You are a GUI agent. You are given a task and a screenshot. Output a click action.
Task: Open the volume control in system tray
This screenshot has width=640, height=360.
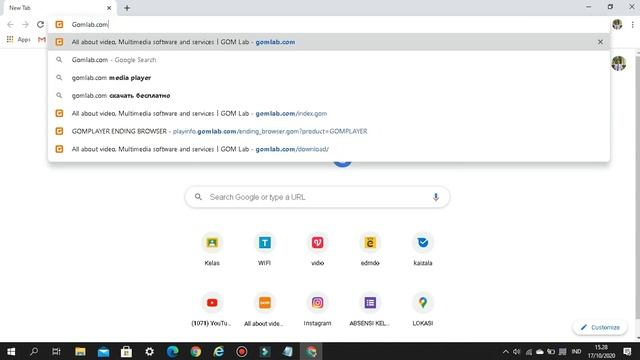tap(516, 352)
